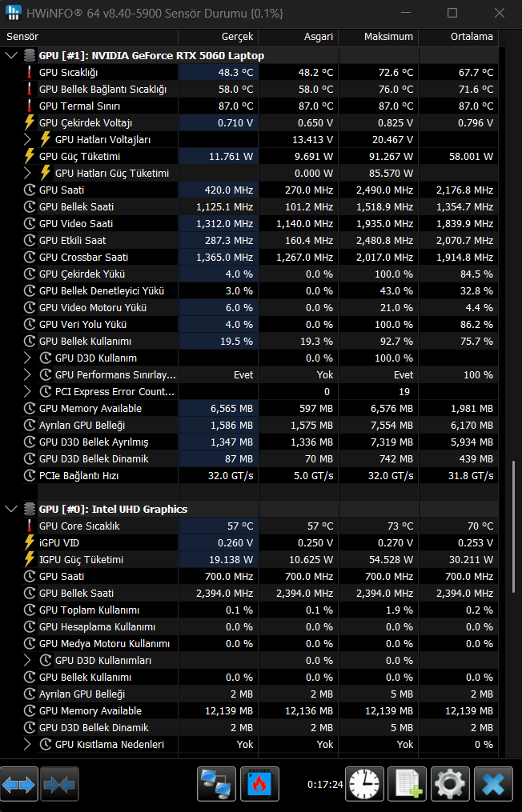Open the network remote monitoring icon
Screen dimensions: 522x812
click(216, 784)
